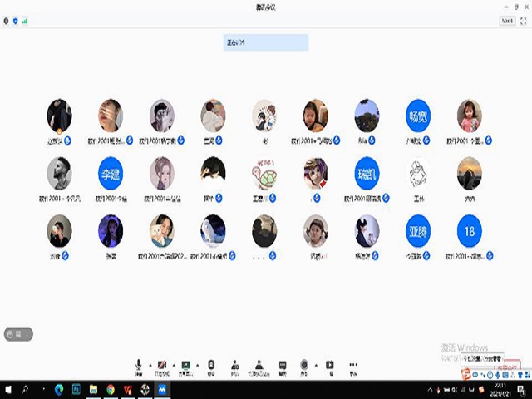Select the 李建 blue participant avatar
This screenshot has width=532, height=399.
111,174
